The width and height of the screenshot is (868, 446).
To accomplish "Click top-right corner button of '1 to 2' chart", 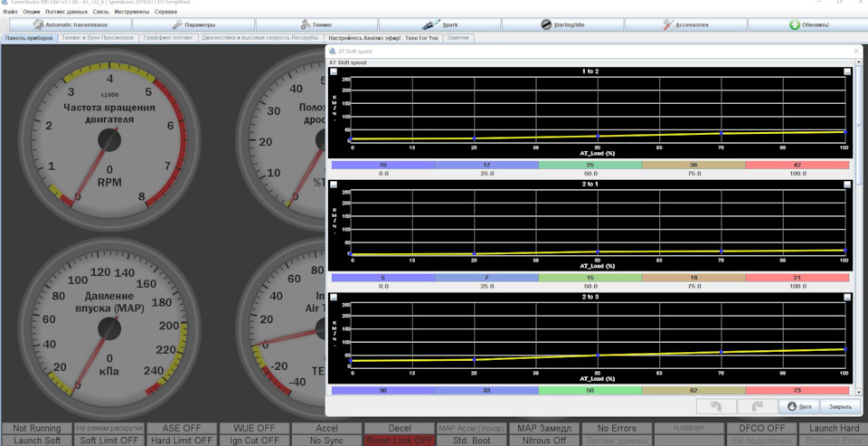I will [847, 71].
